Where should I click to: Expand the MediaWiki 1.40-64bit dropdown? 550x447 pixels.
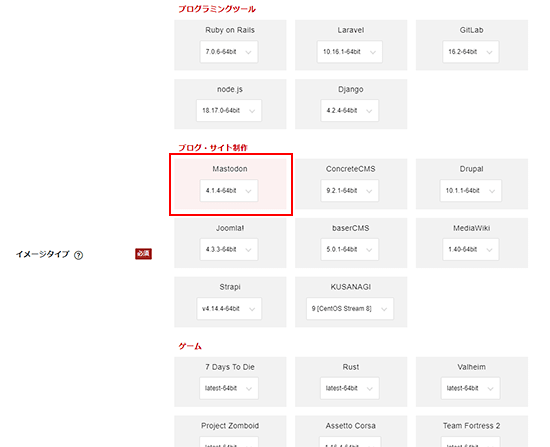pyautogui.click(x=471, y=249)
